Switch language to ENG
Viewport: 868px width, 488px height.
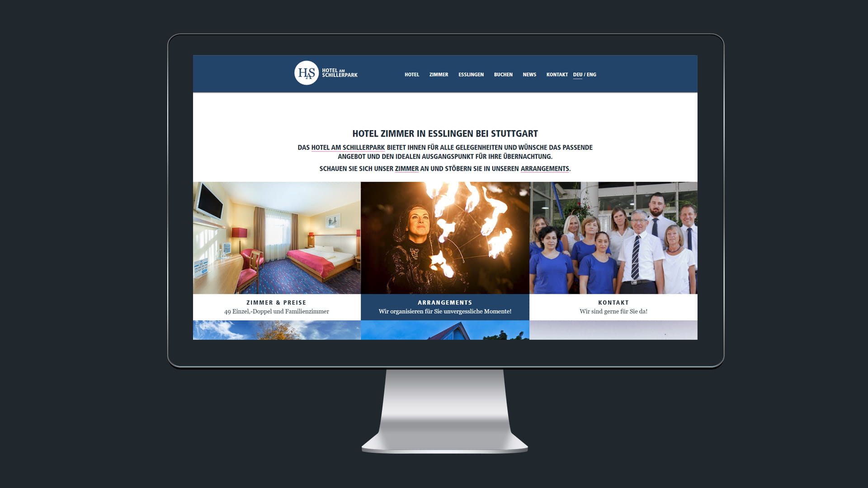[x=591, y=75]
